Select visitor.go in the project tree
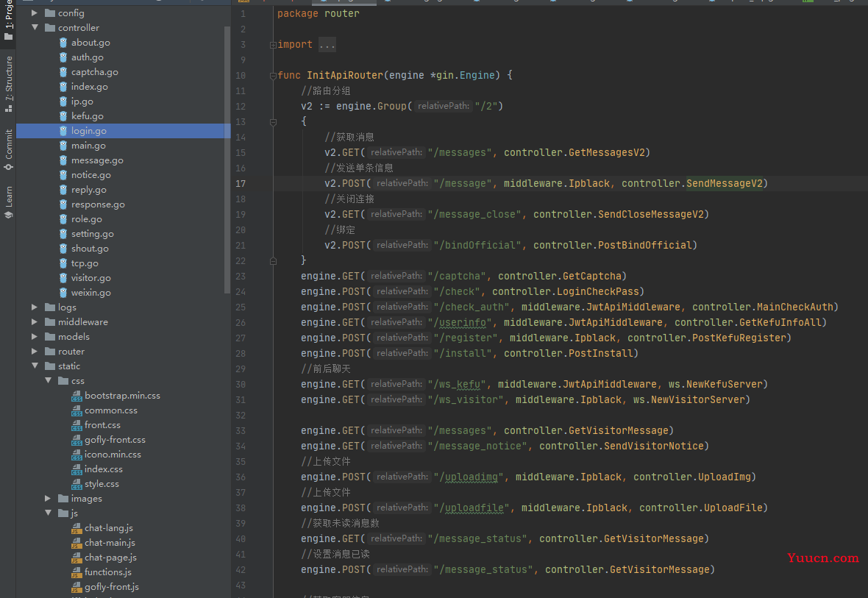This screenshot has height=598, width=868. [x=90, y=278]
